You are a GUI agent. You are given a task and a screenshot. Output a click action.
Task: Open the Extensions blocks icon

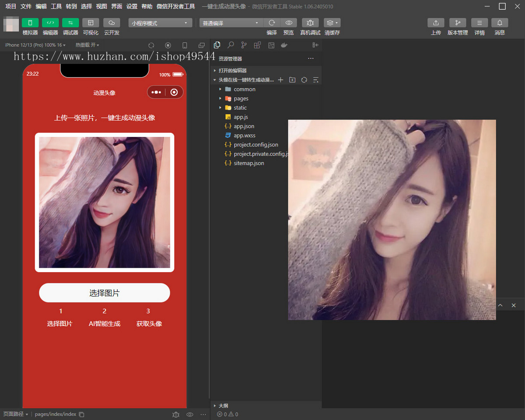[257, 45]
